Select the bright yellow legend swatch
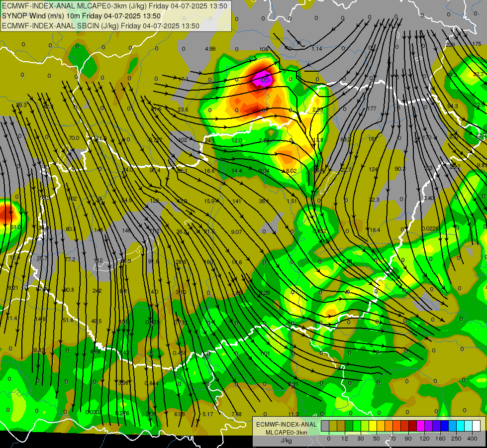 coord(373,426)
